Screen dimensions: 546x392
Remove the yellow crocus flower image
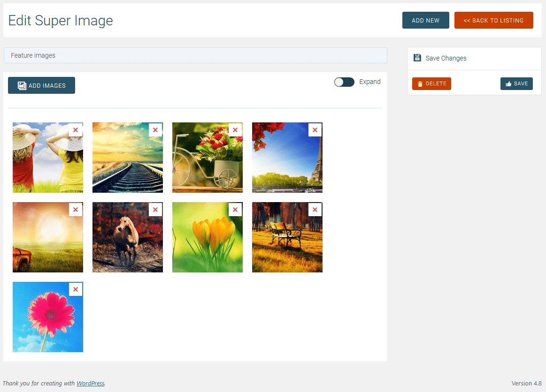click(235, 210)
